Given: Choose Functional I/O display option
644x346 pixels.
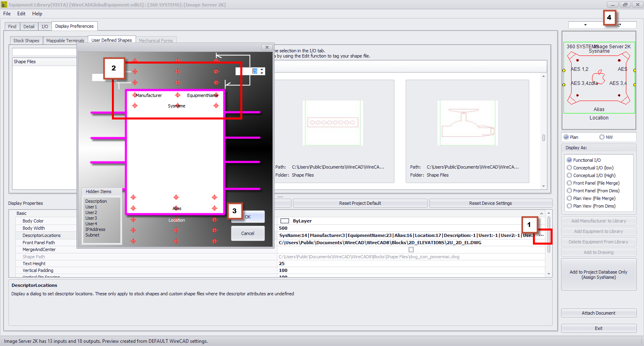Looking at the screenshot, I should (x=569, y=160).
